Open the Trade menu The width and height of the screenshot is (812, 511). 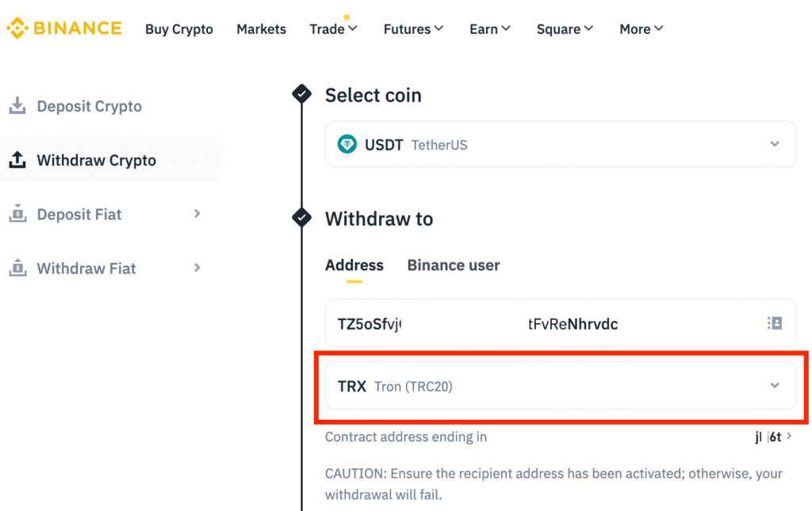pos(333,29)
